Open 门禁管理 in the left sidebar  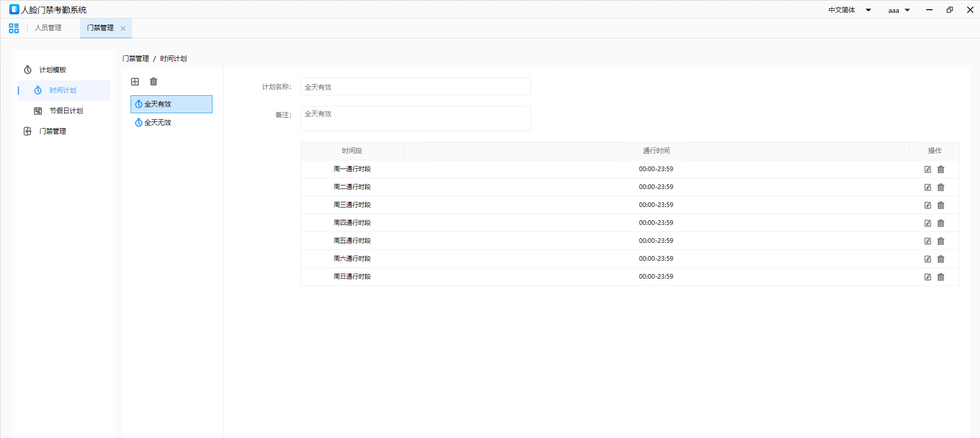pos(53,131)
